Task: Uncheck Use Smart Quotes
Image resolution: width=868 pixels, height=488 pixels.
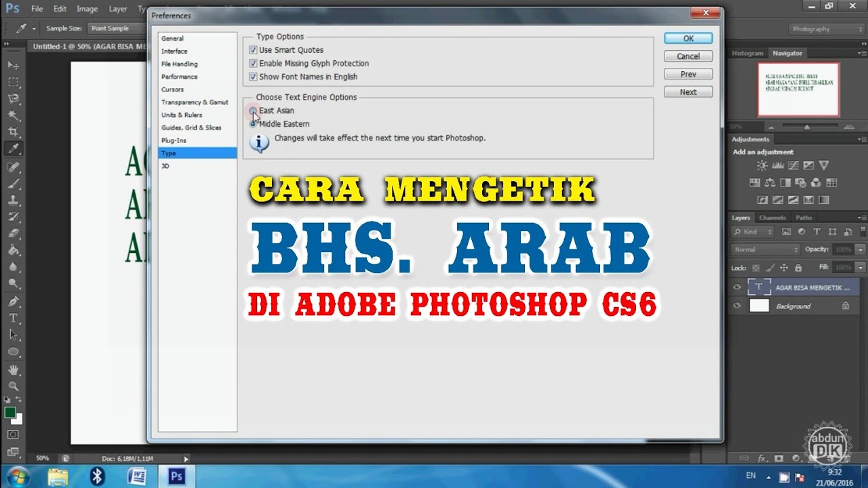Action: click(253, 50)
